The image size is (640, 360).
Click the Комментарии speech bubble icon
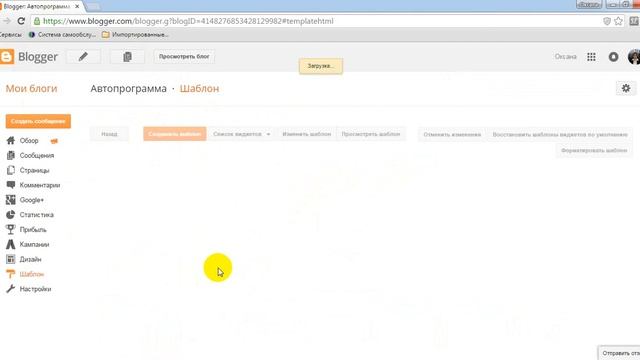point(11,185)
